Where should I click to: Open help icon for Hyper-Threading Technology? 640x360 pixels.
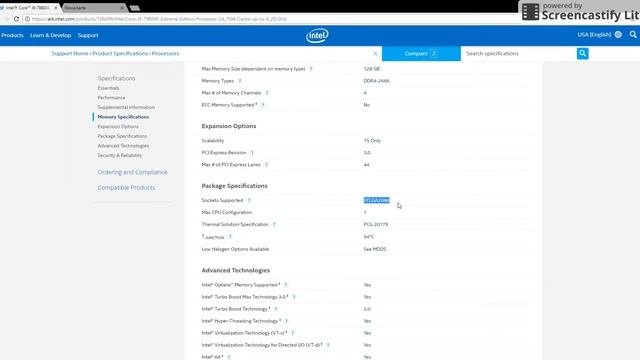(286, 321)
